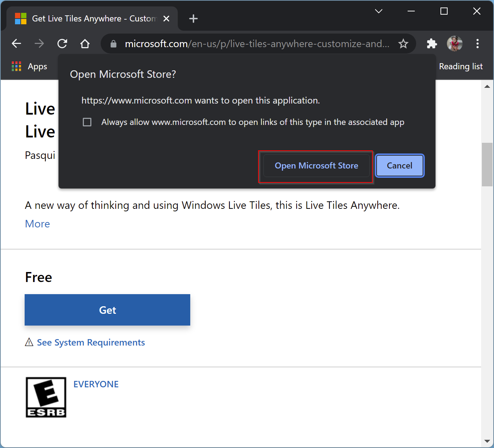Go back to the previous page
Screen dimensions: 494x448
coord(16,44)
